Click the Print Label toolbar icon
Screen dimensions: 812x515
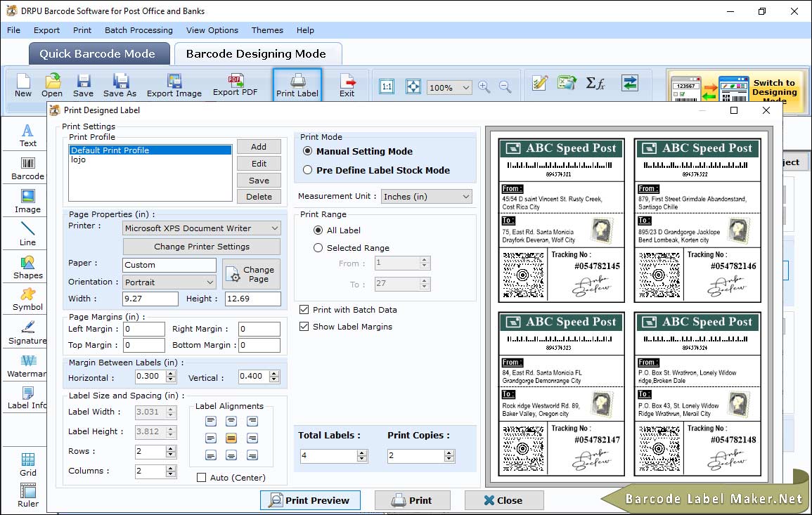pos(297,86)
